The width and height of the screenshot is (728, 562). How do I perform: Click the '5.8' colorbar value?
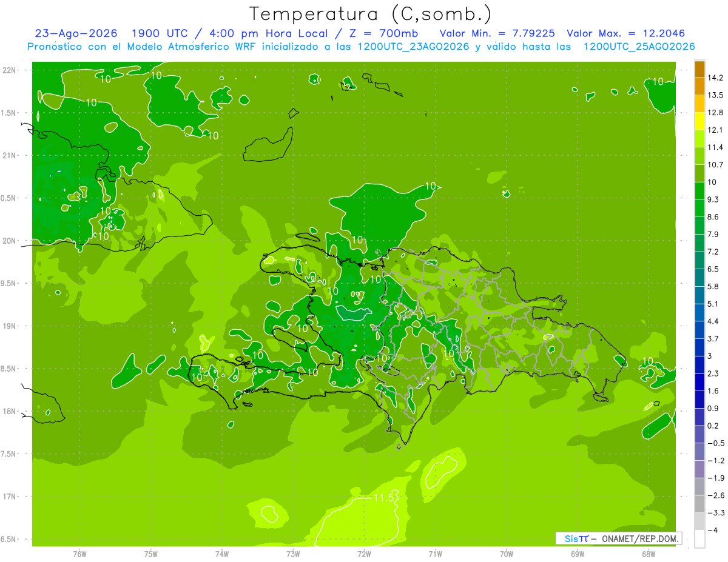[713, 286]
